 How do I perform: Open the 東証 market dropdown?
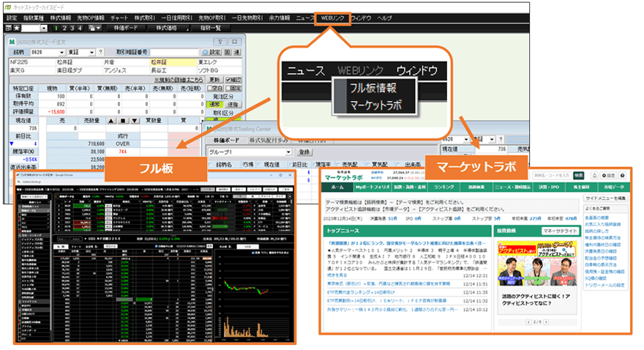[91, 52]
